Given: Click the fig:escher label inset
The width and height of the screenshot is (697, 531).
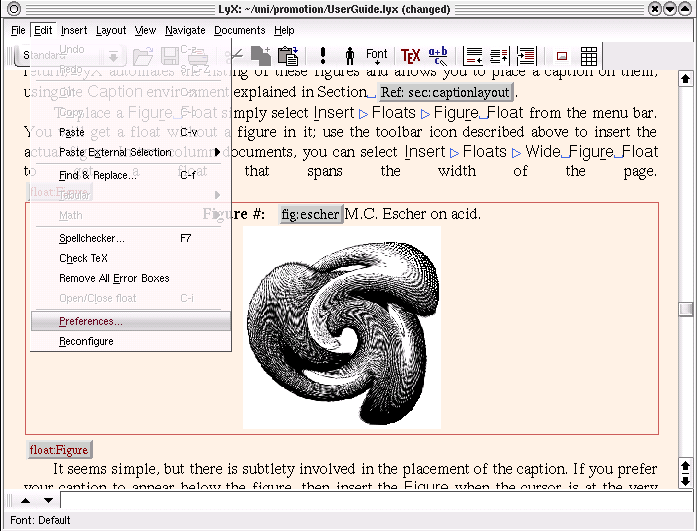Looking at the screenshot, I should pos(310,214).
